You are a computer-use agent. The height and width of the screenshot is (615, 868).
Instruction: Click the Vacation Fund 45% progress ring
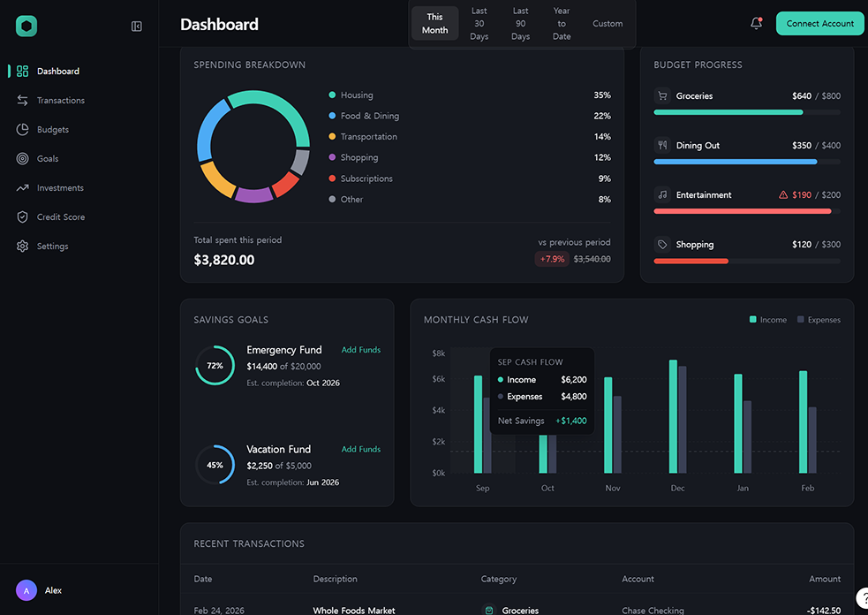(x=215, y=465)
